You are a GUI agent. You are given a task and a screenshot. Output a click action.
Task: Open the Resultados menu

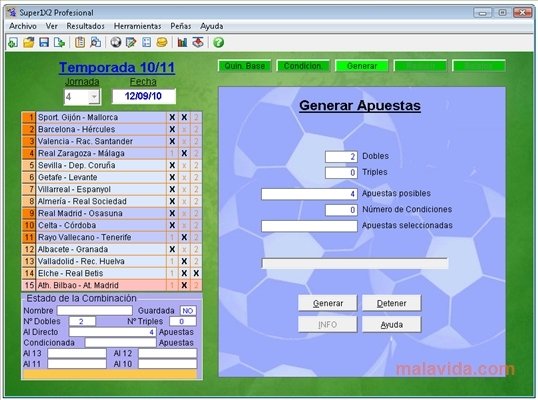tap(85, 26)
